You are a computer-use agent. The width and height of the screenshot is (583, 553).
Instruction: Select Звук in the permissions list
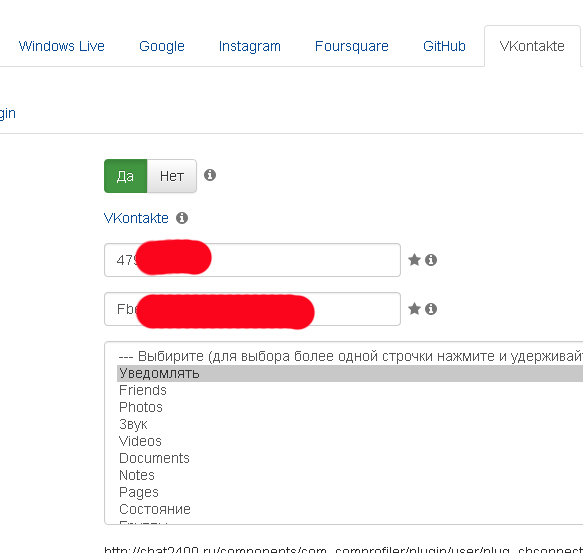(350, 424)
